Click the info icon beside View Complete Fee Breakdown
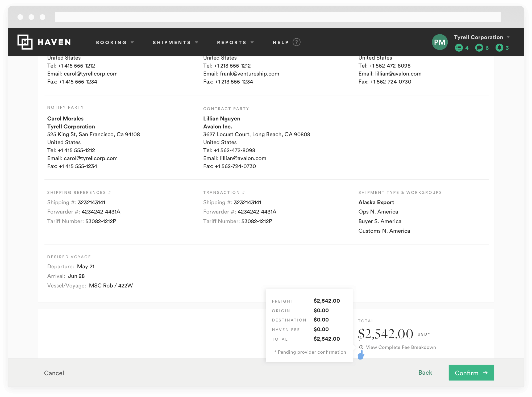This screenshot has width=532, height=397. (361, 347)
